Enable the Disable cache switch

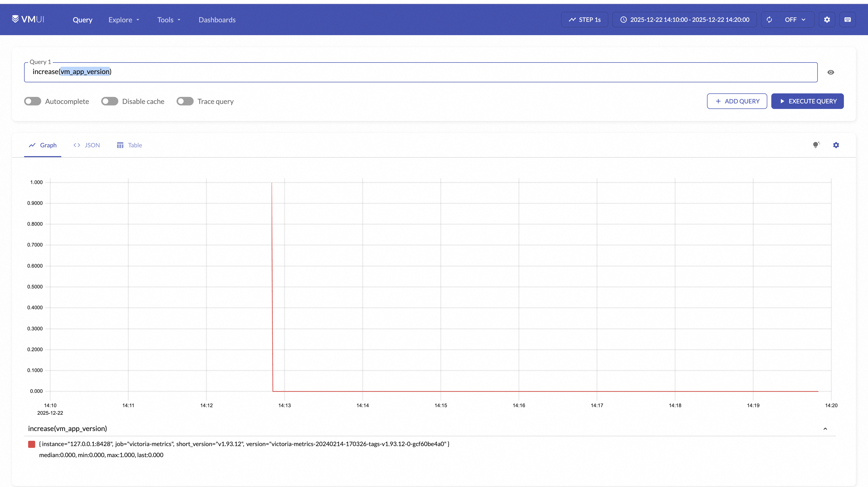point(110,101)
